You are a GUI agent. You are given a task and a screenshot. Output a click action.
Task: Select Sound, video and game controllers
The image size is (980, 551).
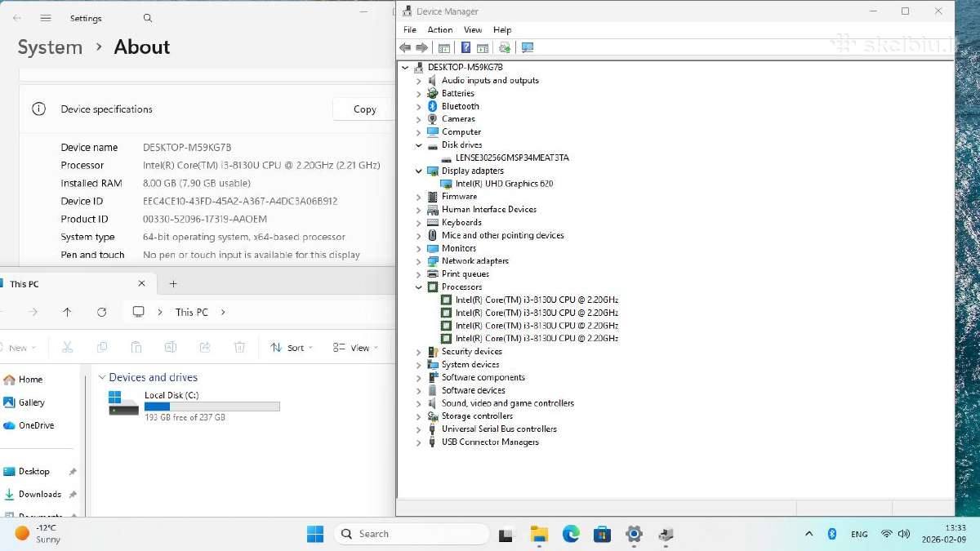pos(508,403)
